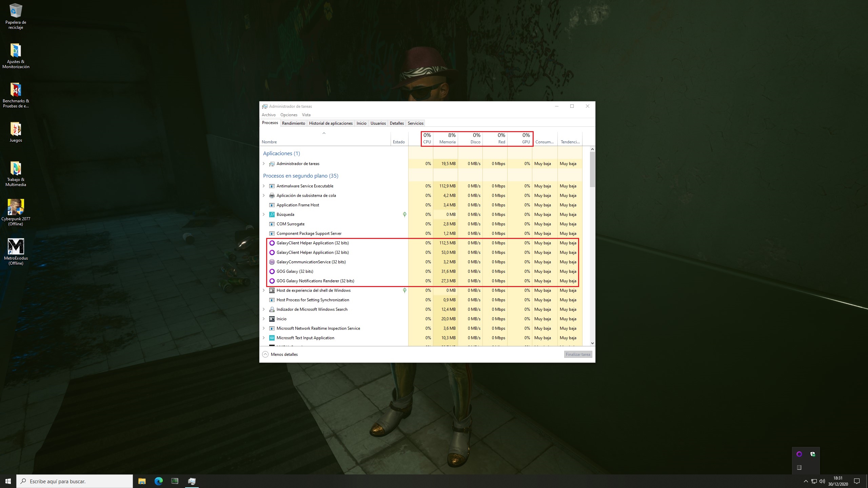The image size is (868, 488).
Task: Select the COM Surrogate process row
Action: click(421, 224)
